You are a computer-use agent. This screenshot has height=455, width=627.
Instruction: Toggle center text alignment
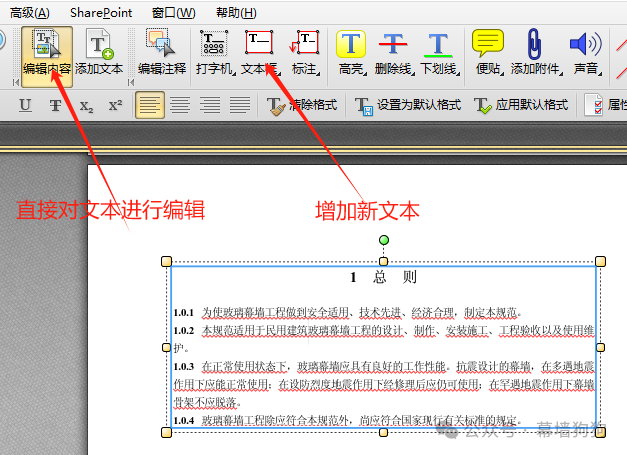pyautogui.click(x=179, y=105)
